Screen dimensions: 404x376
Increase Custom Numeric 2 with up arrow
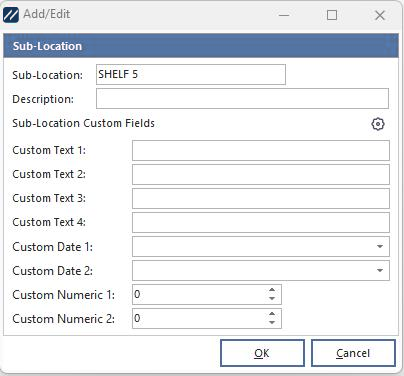pos(272,314)
